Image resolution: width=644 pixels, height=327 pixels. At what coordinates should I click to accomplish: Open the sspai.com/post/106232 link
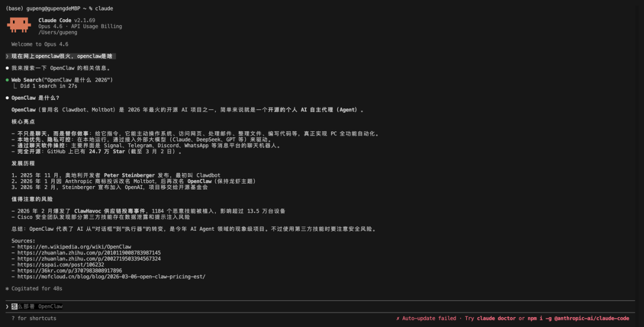point(61,265)
